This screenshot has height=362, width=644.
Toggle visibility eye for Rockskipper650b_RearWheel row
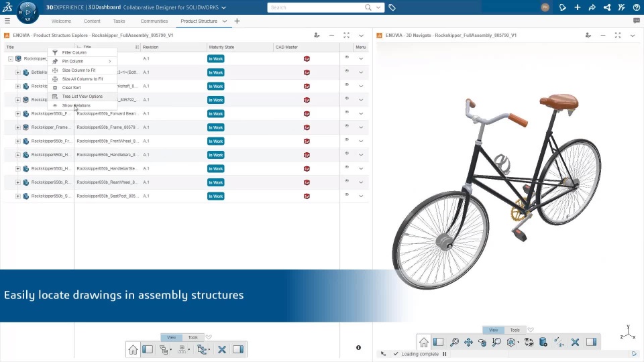coord(347,181)
